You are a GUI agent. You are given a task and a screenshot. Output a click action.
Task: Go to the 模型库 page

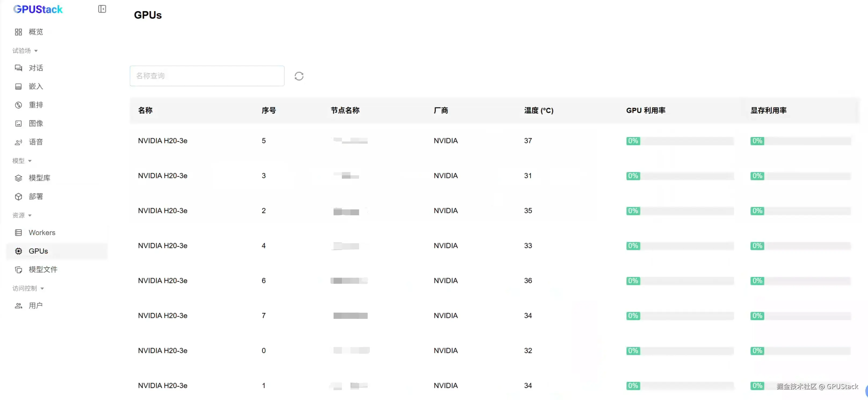click(57, 178)
